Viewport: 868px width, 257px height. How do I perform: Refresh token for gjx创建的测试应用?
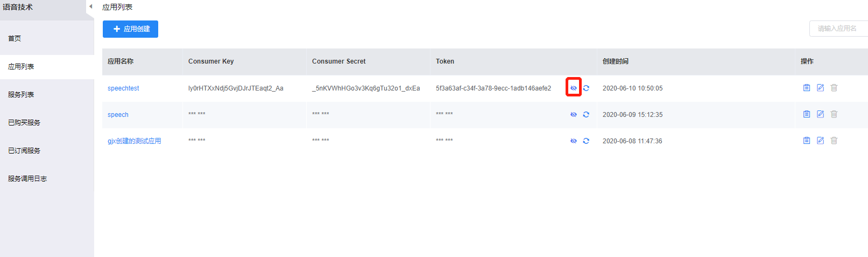586,141
